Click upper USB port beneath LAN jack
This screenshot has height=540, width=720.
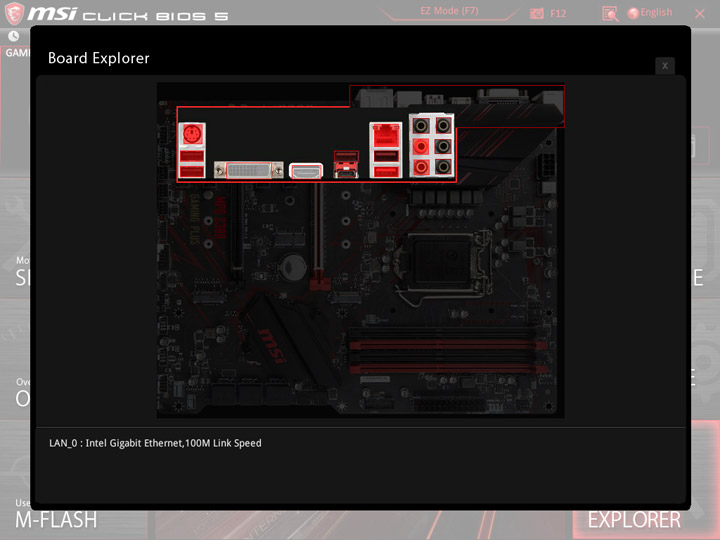click(x=386, y=156)
